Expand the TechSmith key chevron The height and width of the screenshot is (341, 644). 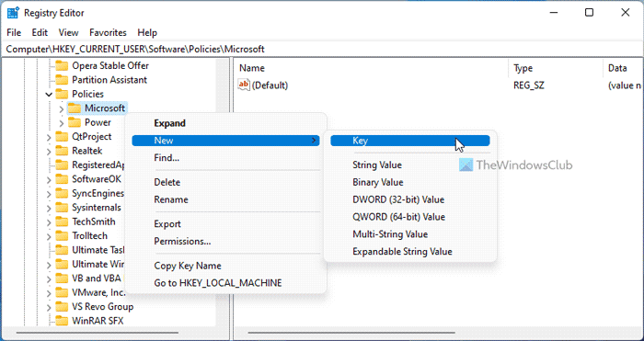[49, 222]
